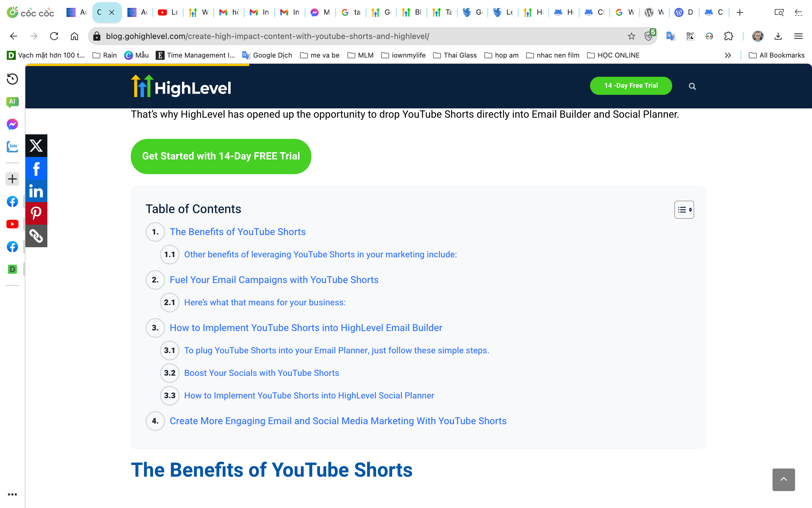812x508 pixels.
Task: Open user profile avatar
Action: point(758,36)
